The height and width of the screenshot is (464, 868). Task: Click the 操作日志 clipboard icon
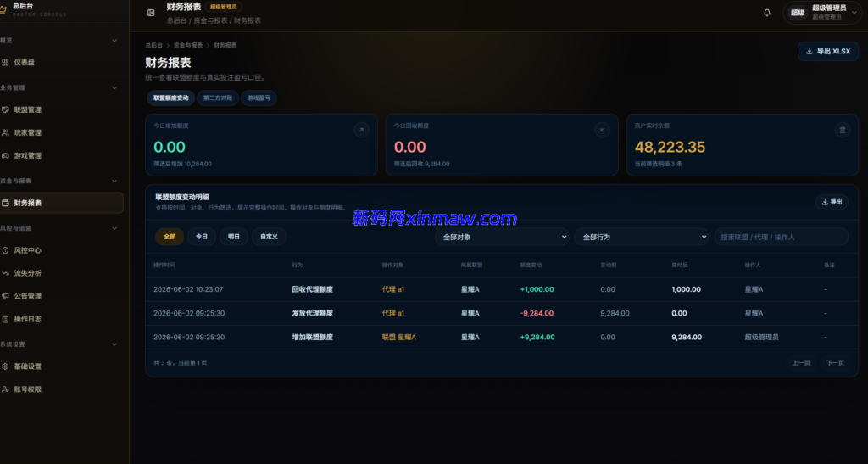click(x=5, y=319)
